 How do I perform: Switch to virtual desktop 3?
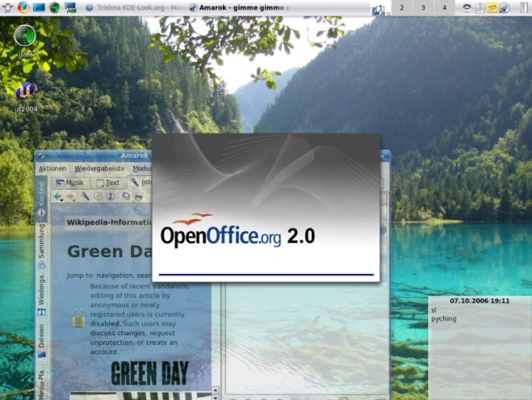click(x=423, y=7)
